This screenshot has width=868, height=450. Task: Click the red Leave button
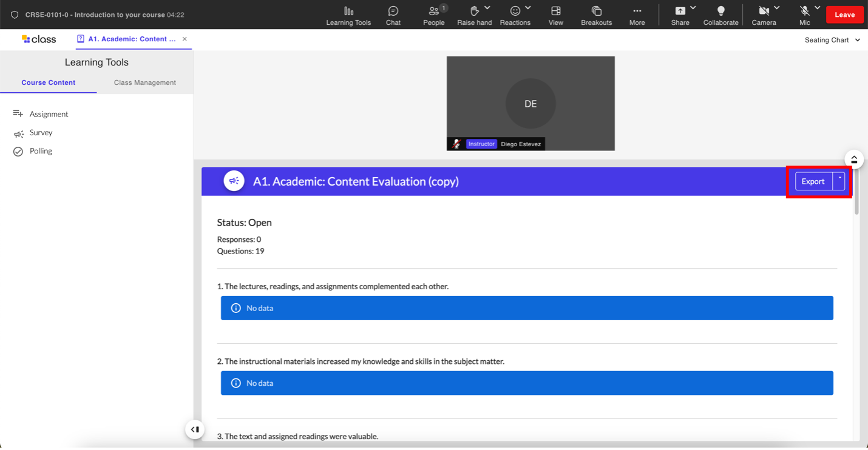pos(844,15)
